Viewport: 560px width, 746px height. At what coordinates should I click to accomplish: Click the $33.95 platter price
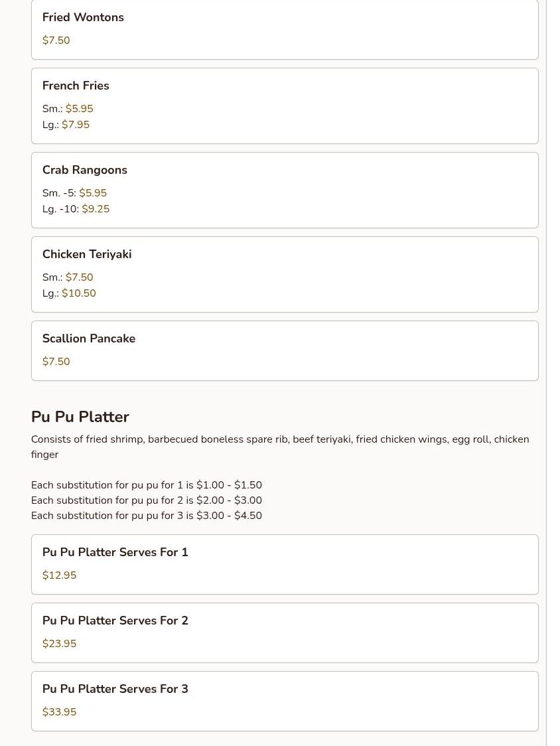pos(60,712)
